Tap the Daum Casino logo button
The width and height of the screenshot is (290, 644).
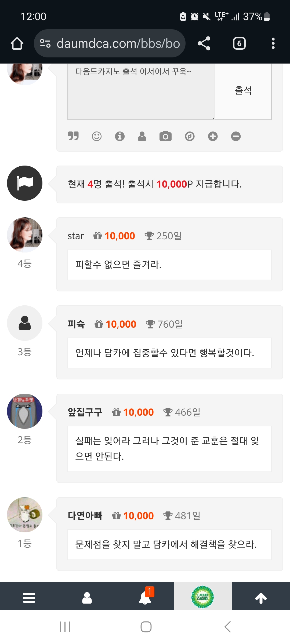point(203,597)
